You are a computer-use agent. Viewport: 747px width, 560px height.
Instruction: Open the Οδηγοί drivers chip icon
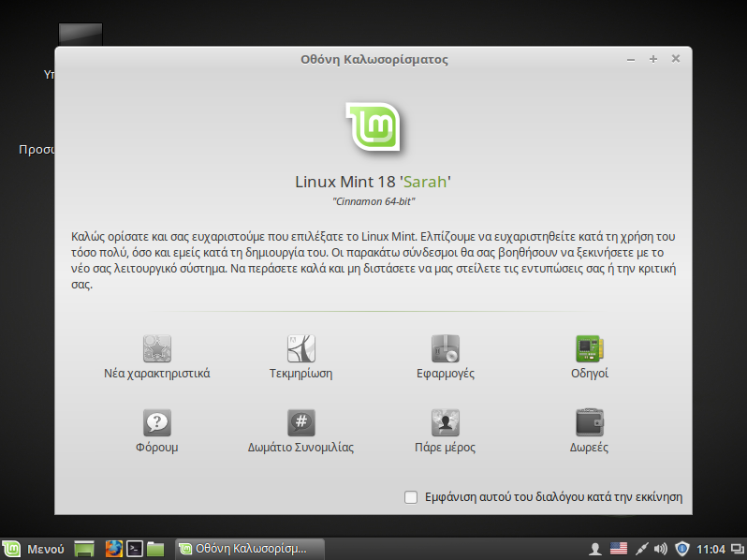click(590, 348)
